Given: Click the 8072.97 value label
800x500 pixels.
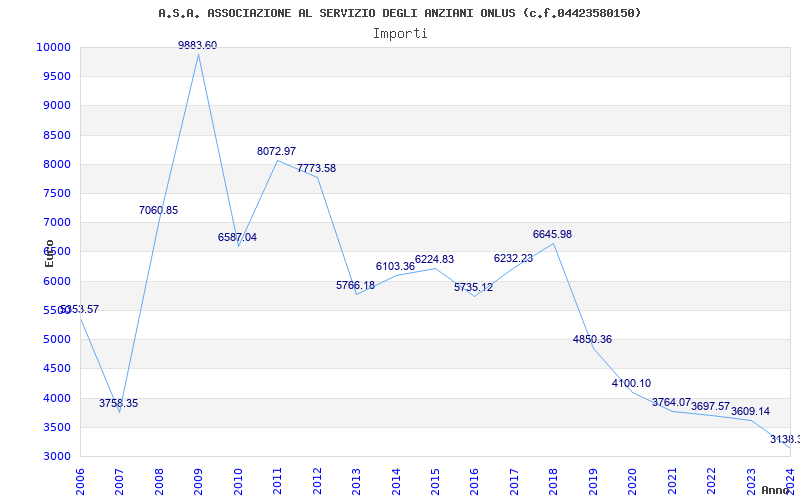Looking at the screenshot, I should coord(277,151).
